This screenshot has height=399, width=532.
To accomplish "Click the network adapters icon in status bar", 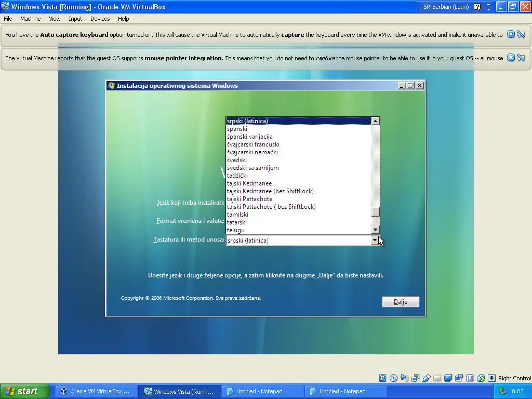I will tap(415, 378).
